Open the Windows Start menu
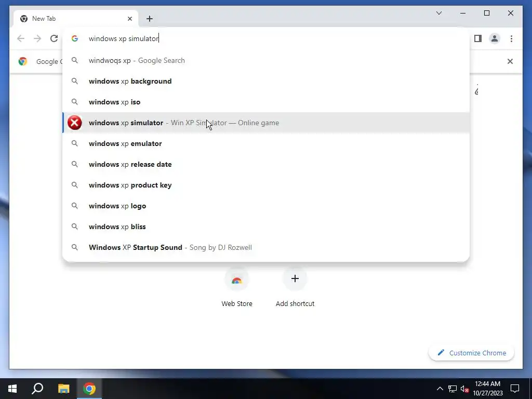The height and width of the screenshot is (399, 532). coord(12,389)
